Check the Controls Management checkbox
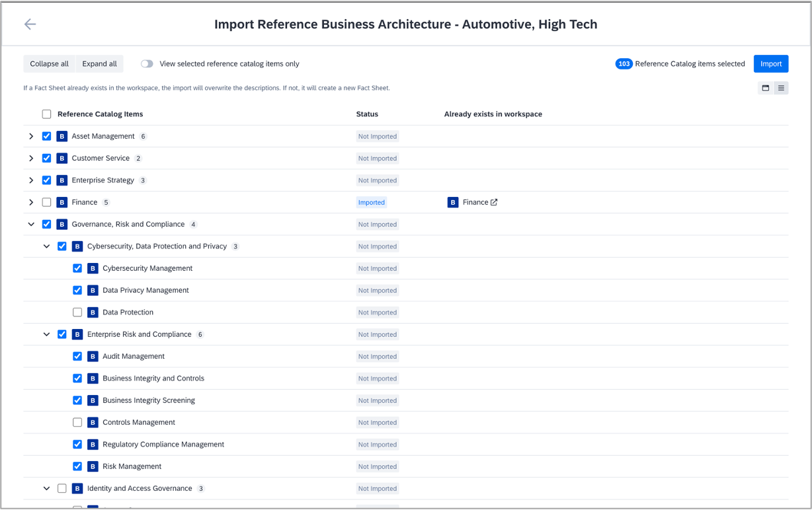The width and height of the screenshot is (812, 510). point(77,423)
